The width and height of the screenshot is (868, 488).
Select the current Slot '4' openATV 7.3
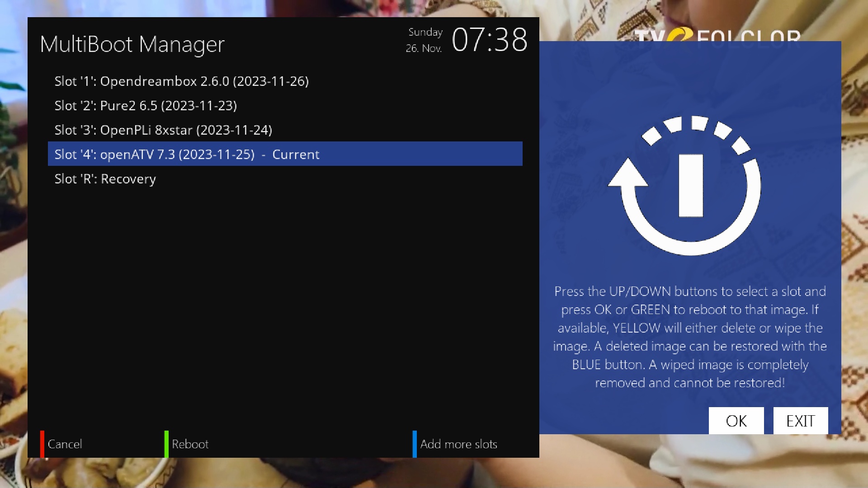coord(285,154)
